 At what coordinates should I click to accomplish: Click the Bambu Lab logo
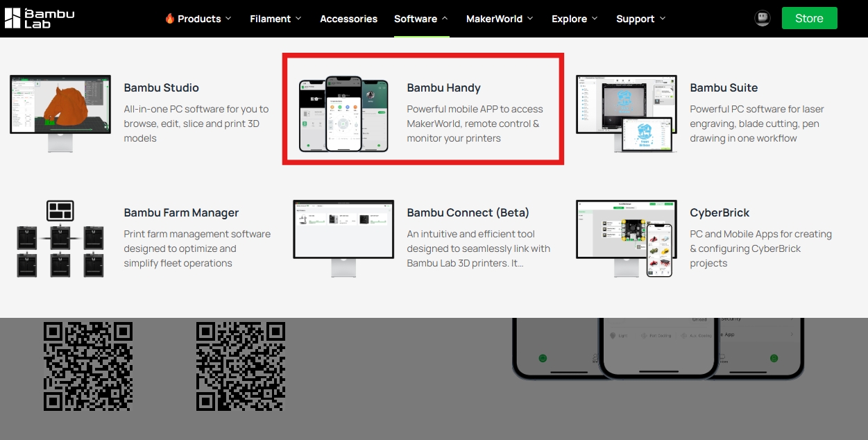pyautogui.click(x=39, y=19)
